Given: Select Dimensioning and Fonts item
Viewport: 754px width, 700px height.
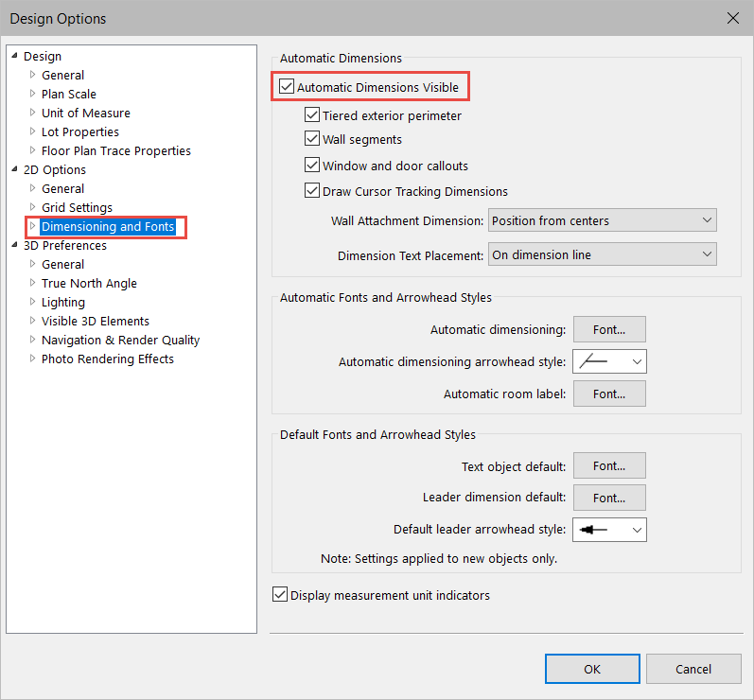Looking at the screenshot, I should 108,226.
